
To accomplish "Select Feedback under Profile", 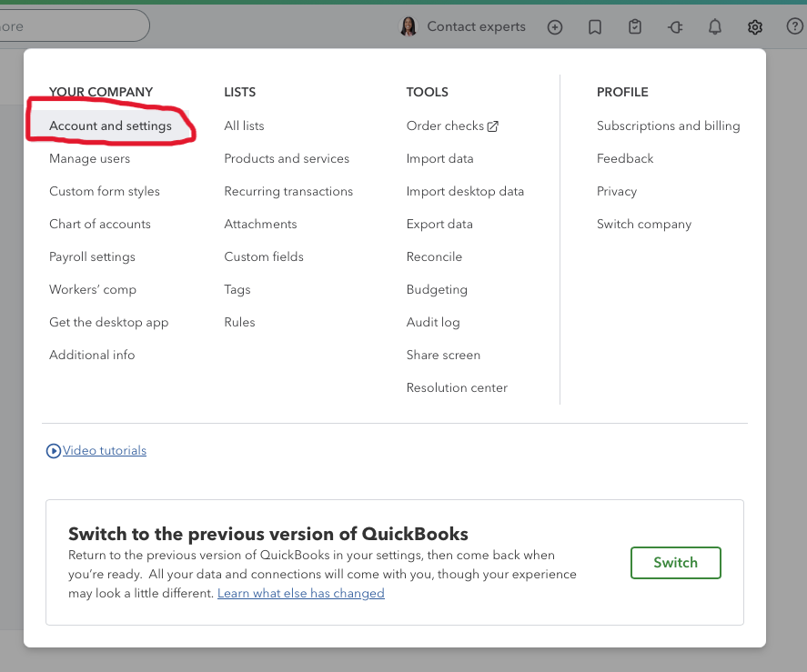I will (x=625, y=158).
